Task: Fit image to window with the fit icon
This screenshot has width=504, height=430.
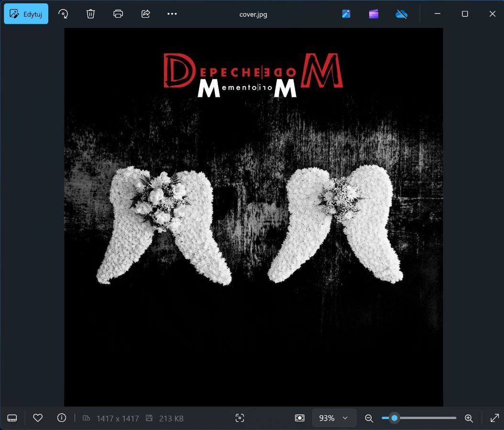Action: coord(299,418)
